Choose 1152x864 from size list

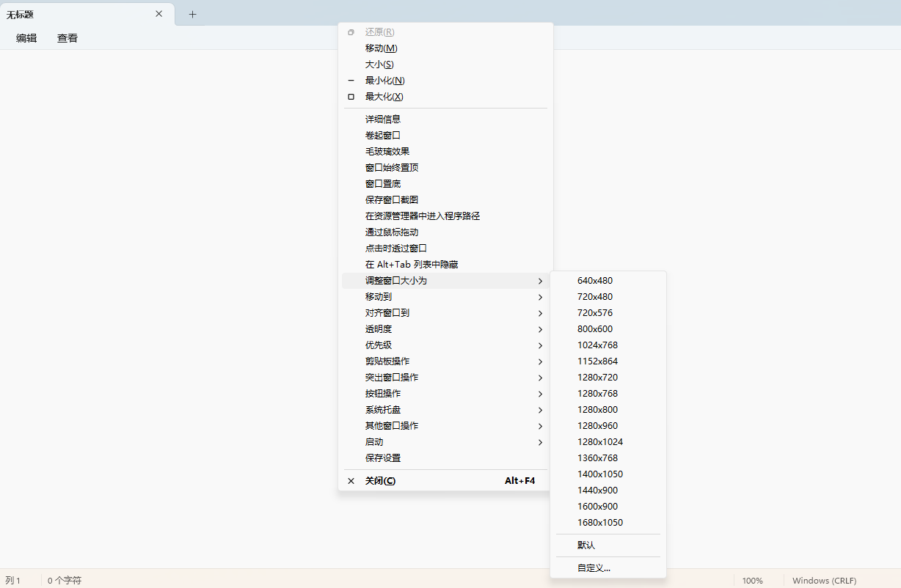point(608,361)
